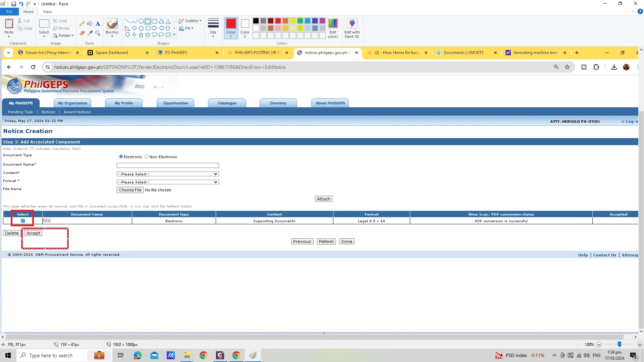Viewport: 644px width, 362px height.
Task: Open Paint Help question mark icon
Action: tap(640, 12)
